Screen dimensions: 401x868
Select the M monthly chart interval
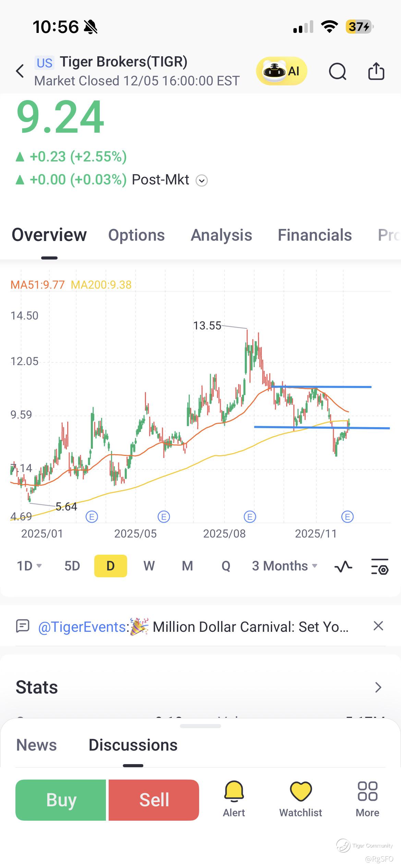(x=187, y=566)
